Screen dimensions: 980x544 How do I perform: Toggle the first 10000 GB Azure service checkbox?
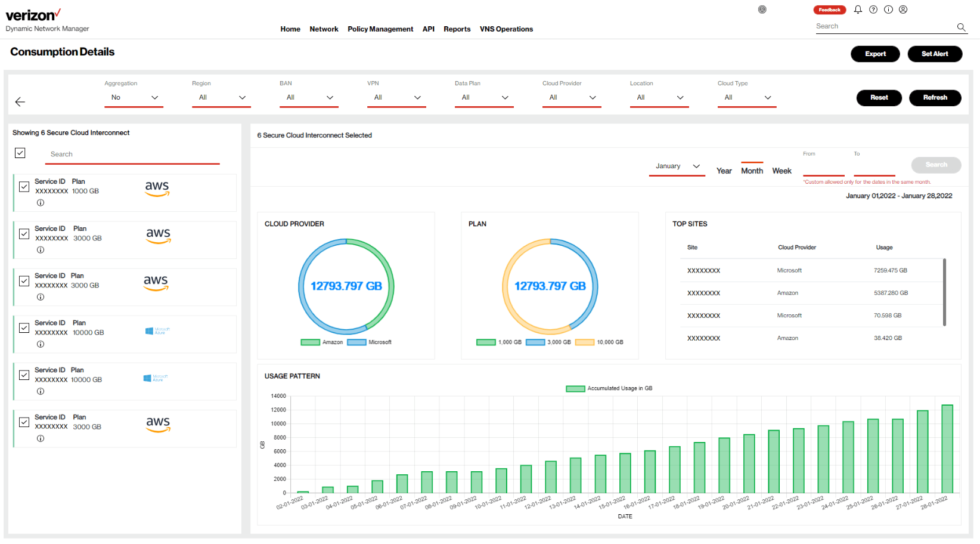tap(24, 328)
